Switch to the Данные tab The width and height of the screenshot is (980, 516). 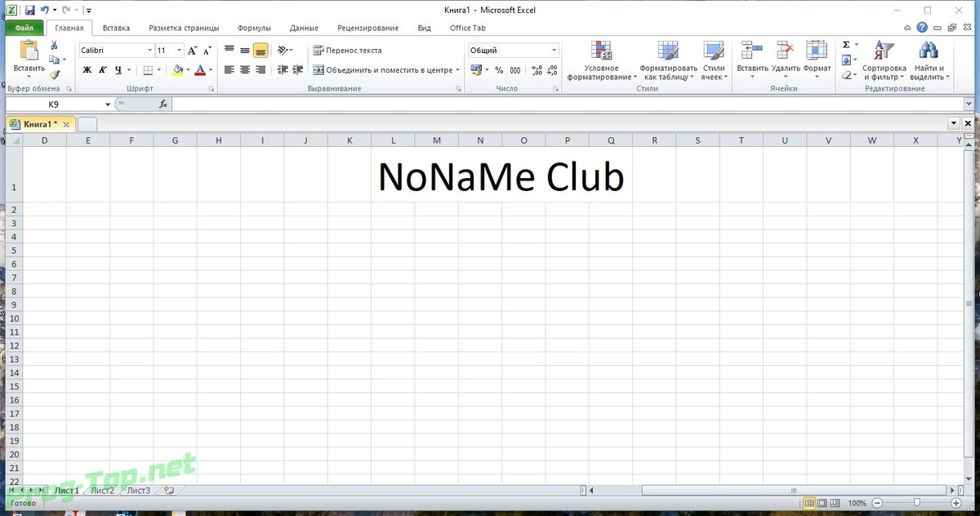304,28
